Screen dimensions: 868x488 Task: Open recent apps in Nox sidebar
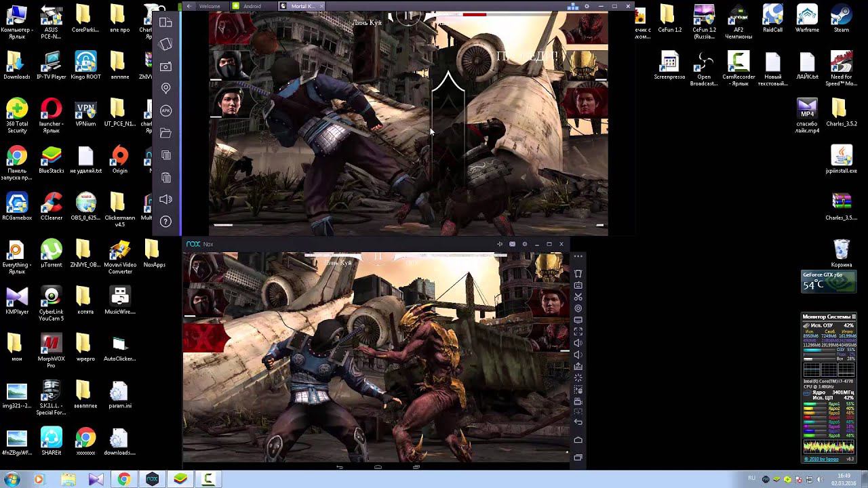tap(578, 457)
